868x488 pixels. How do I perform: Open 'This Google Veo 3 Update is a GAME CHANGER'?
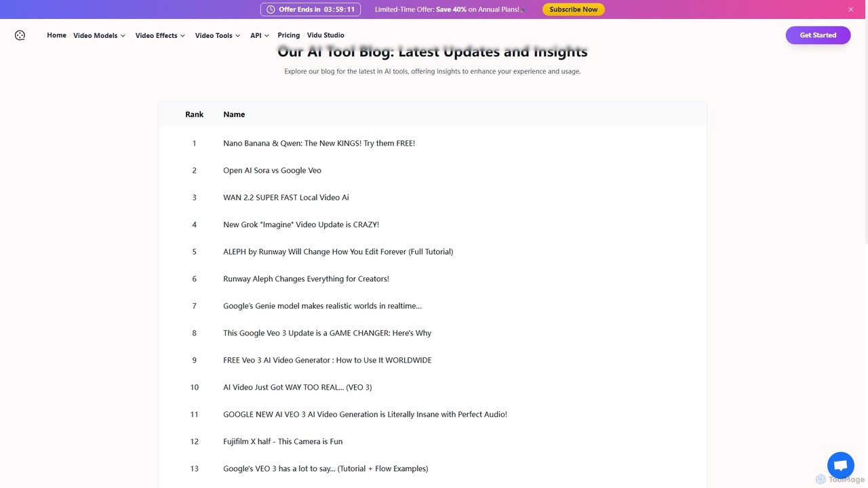click(327, 333)
